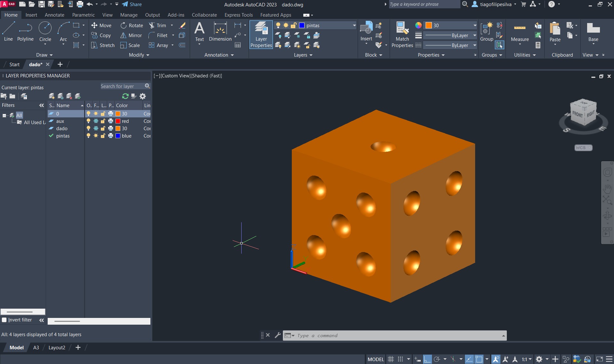Click the Layer Properties button
This screenshot has height=364, width=614.
(261, 35)
